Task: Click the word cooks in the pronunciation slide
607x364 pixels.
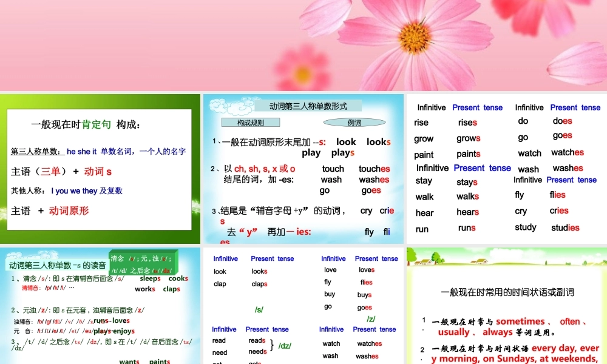Action: [178, 278]
